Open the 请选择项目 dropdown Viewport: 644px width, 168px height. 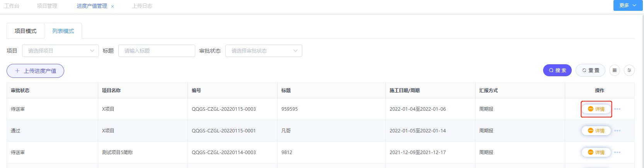click(x=60, y=51)
